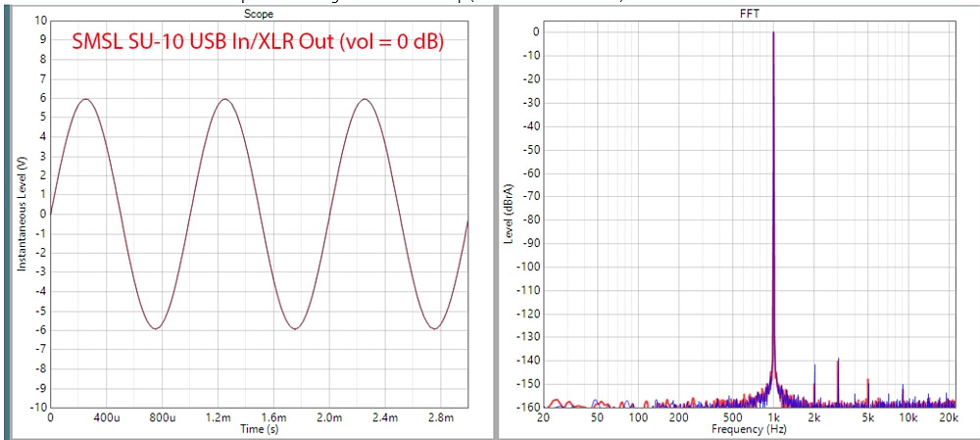Select the 2.8m tick on time axis
This screenshot has width=980, height=440.
click(x=441, y=417)
